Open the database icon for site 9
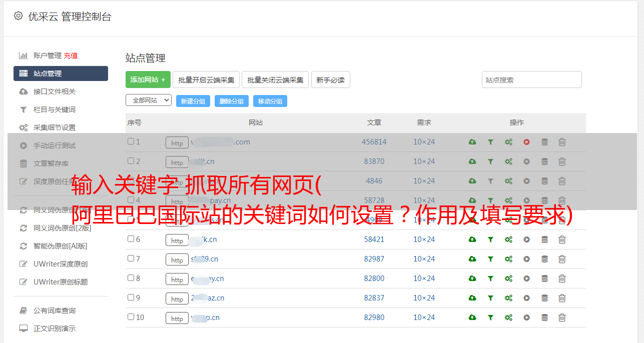Screen dimensions: 644x343 click(544, 298)
